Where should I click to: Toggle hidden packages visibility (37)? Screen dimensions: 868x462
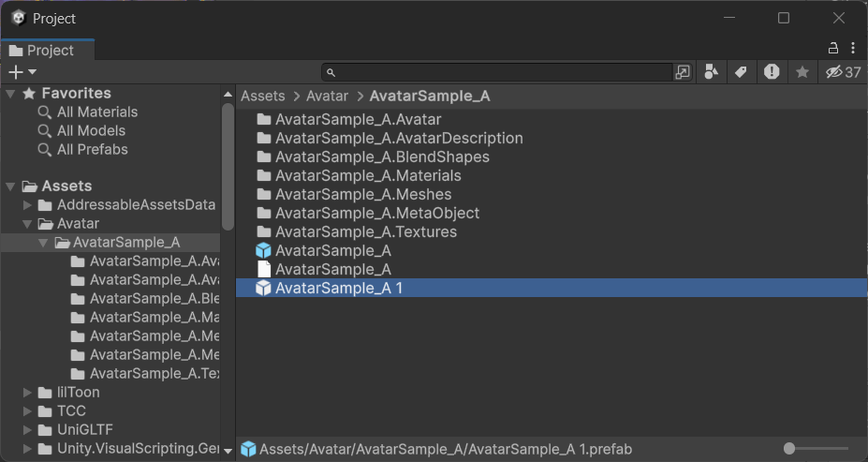[x=843, y=72]
